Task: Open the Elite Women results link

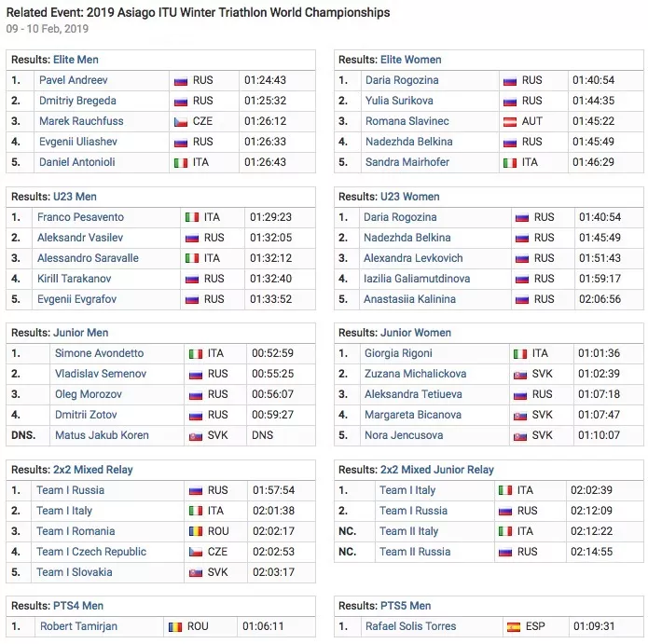Action: pos(410,60)
